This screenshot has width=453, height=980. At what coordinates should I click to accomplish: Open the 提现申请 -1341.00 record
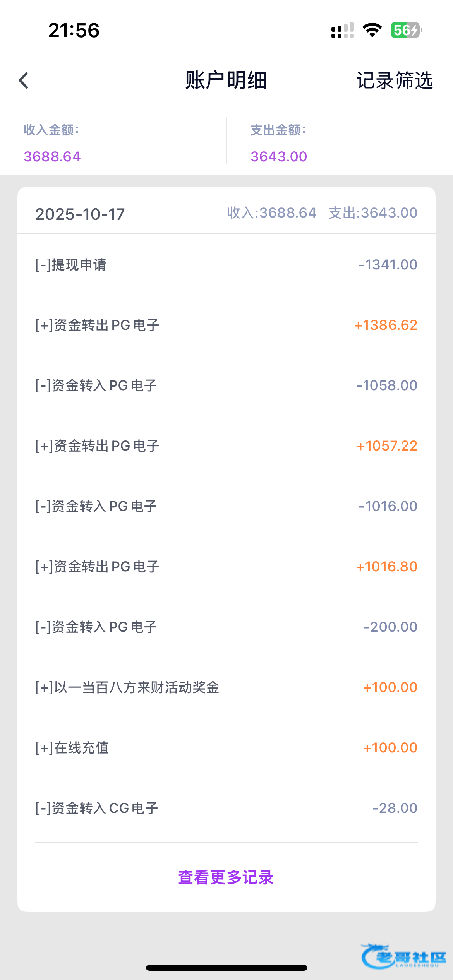226,265
